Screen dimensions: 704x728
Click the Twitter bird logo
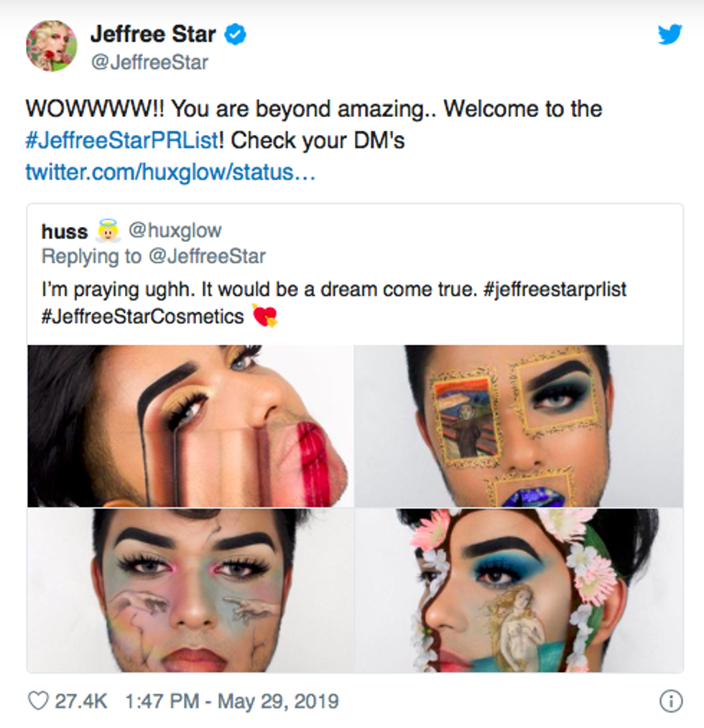(x=670, y=34)
